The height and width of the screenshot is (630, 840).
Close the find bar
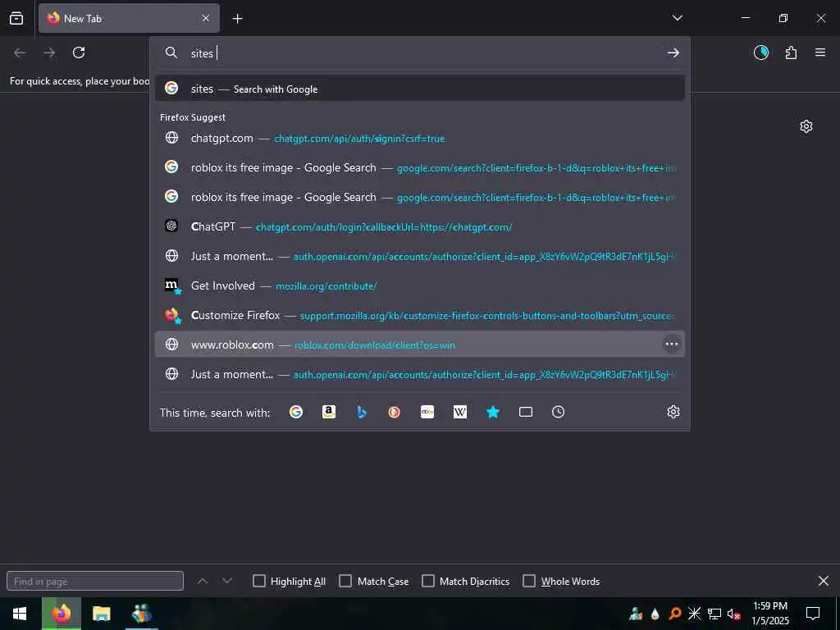click(824, 581)
